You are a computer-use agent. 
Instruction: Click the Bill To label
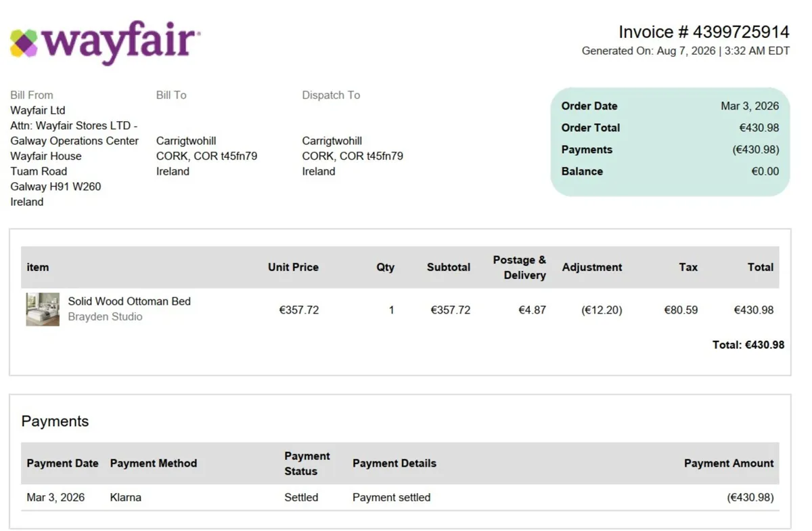tap(171, 95)
